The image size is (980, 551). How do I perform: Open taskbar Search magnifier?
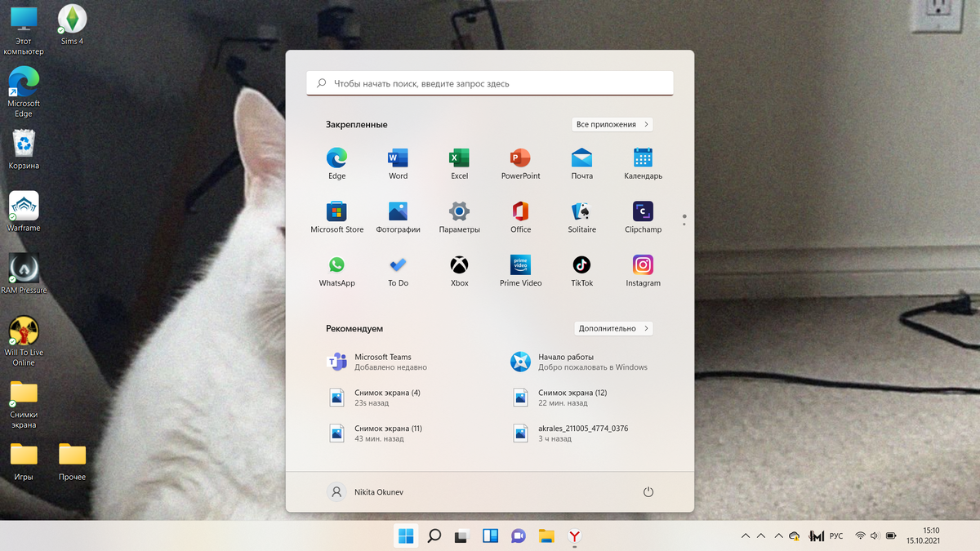coord(434,536)
